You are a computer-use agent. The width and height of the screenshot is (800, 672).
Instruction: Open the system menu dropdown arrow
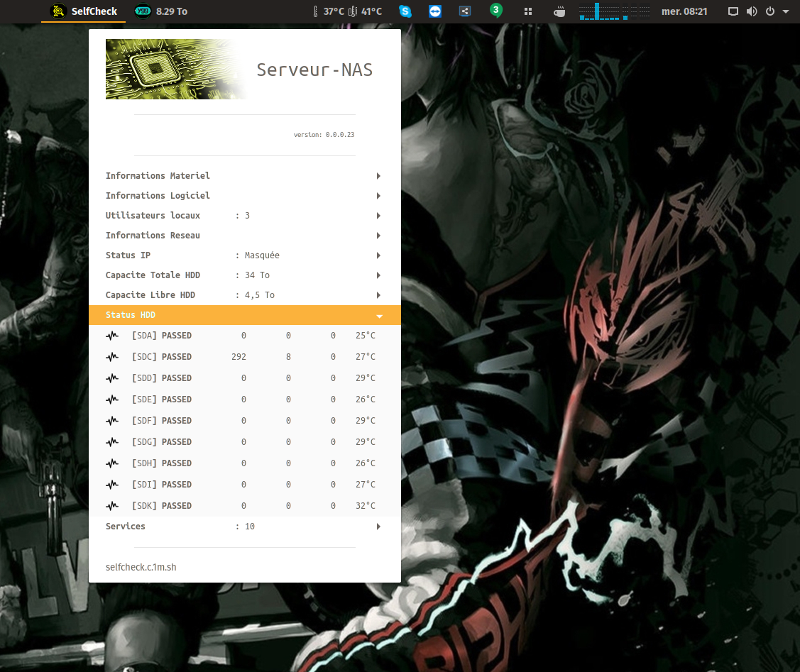tap(786, 11)
